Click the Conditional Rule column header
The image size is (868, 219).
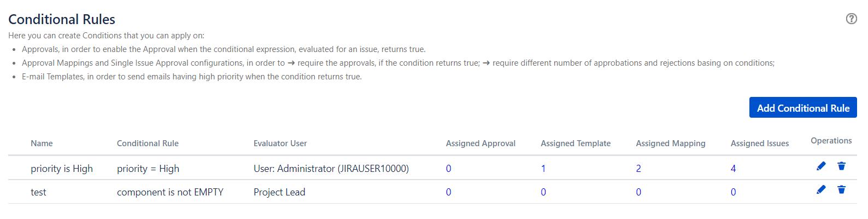148,143
